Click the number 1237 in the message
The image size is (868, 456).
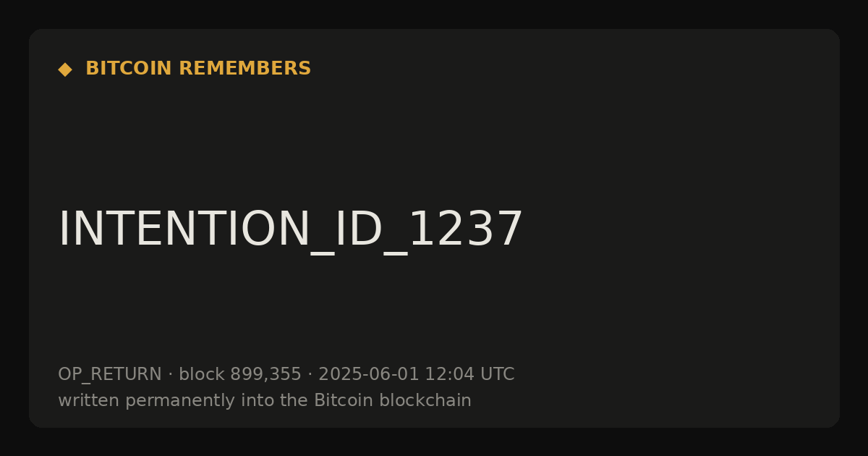pyautogui.click(x=465, y=230)
